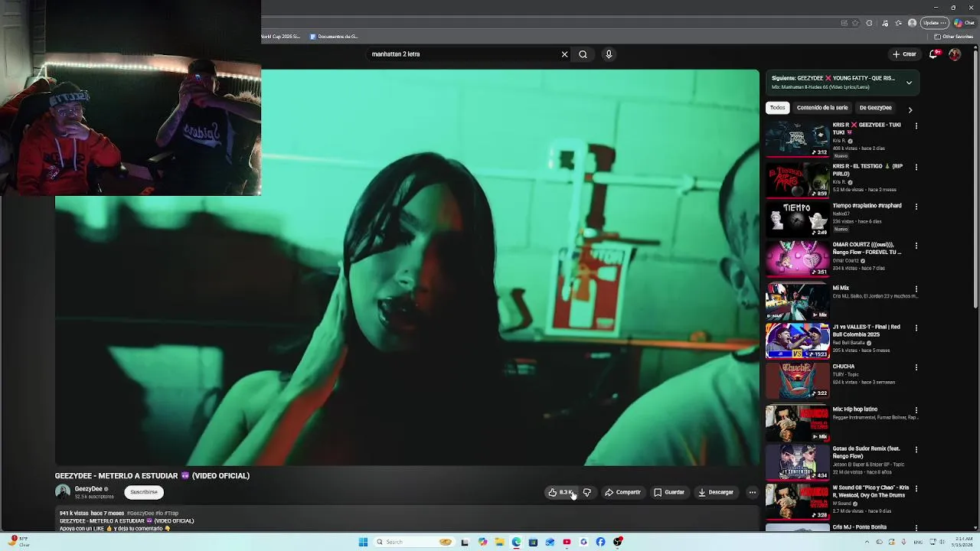Image resolution: width=980 pixels, height=551 pixels.
Task: Add this page to favorites star
Action: pos(855,23)
